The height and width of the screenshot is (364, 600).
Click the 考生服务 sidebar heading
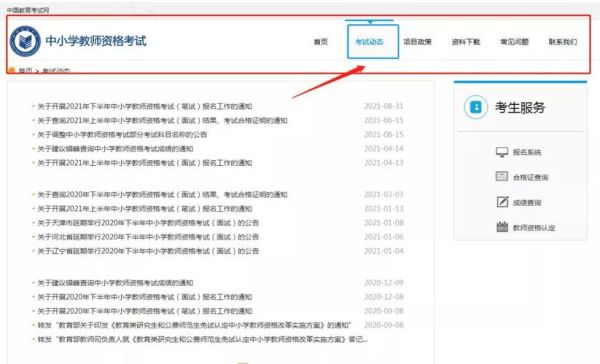pyautogui.click(x=520, y=108)
